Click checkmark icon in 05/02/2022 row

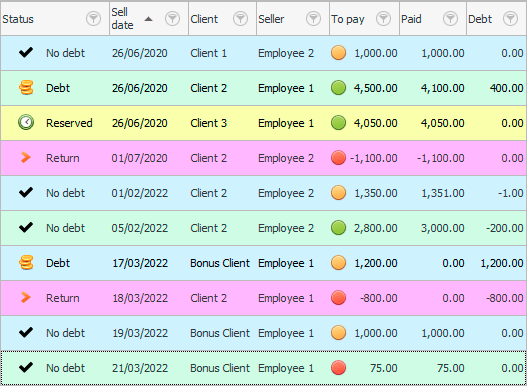click(x=26, y=228)
